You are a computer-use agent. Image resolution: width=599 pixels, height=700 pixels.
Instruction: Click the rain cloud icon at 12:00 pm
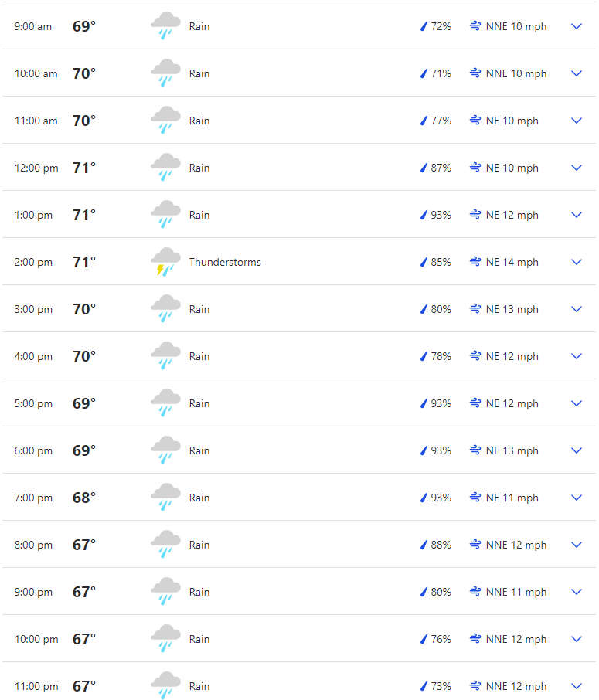(165, 168)
